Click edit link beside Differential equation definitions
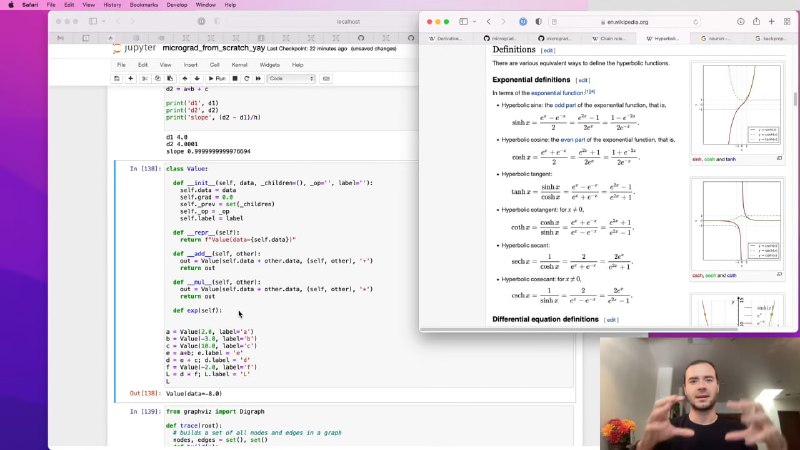The image size is (800, 450). click(611, 320)
